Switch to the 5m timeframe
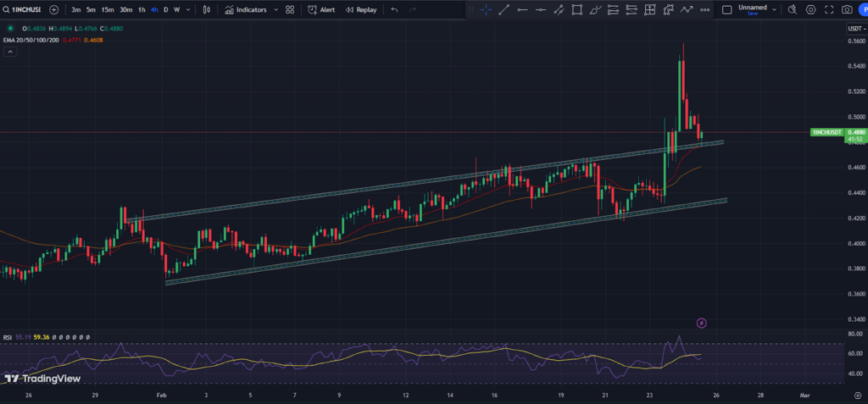 91,9
